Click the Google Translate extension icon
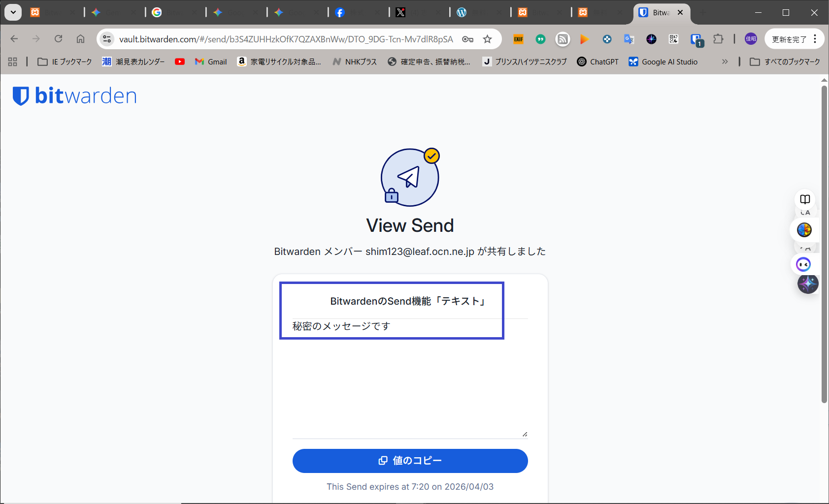The width and height of the screenshot is (829, 504). (x=629, y=39)
